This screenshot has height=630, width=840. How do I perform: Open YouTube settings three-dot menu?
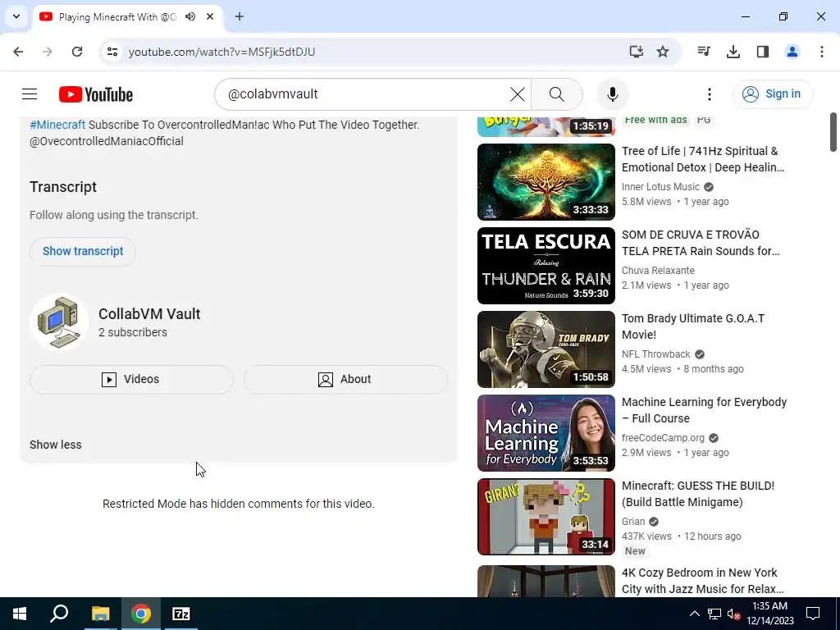point(710,94)
